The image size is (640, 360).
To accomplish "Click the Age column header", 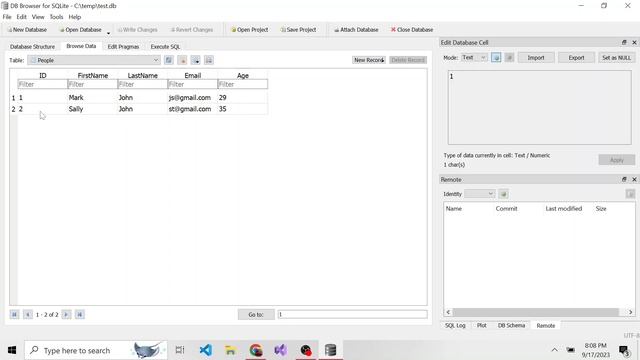I will point(243,76).
